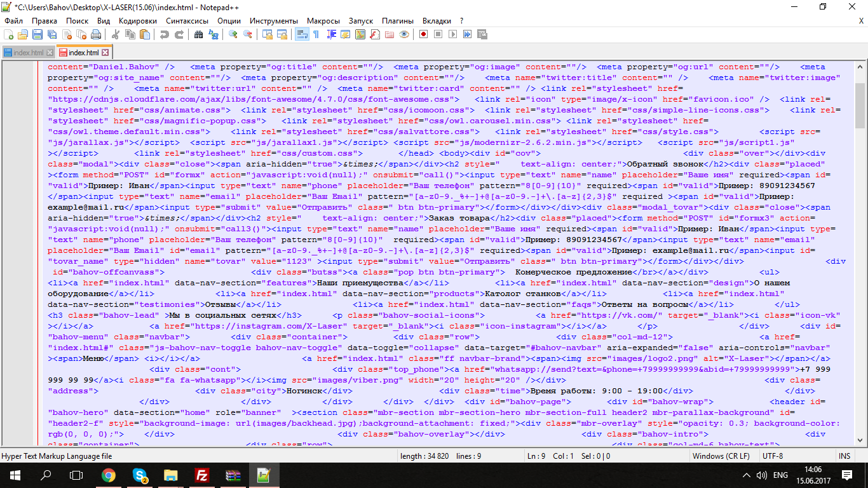Viewport: 868px width, 488px height.
Task: Click the Redo arrow icon
Action: 179,34
